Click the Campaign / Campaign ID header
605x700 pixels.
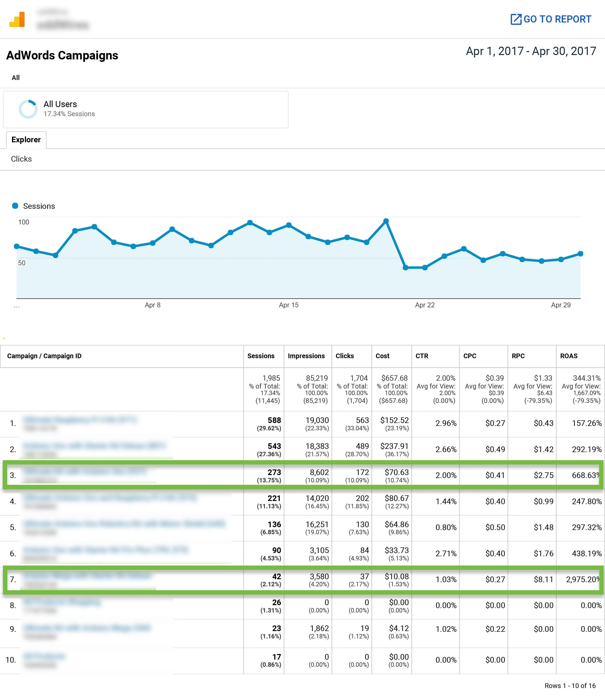click(x=44, y=356)
